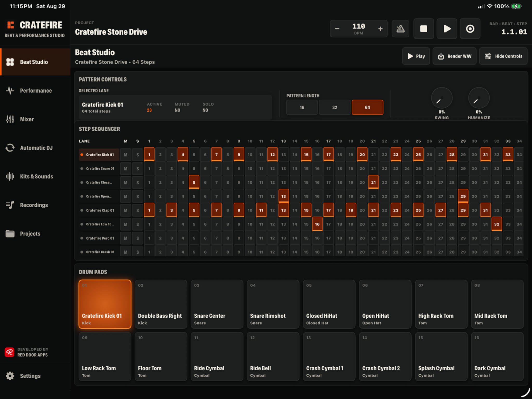Tap the Open HiHat drum pad
The height and width of the screenshot is (399, 532).
coord(385,304)
